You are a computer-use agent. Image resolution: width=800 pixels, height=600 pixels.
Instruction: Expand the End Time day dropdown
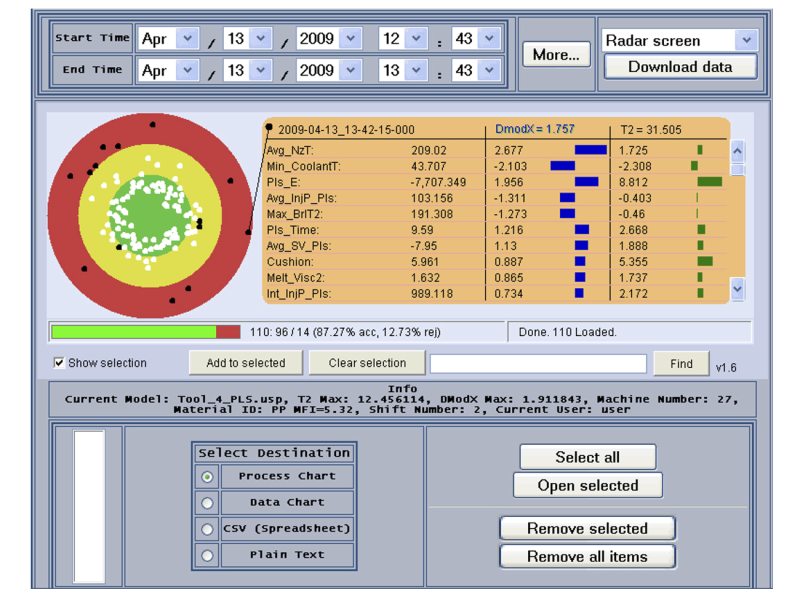(262, 70)
